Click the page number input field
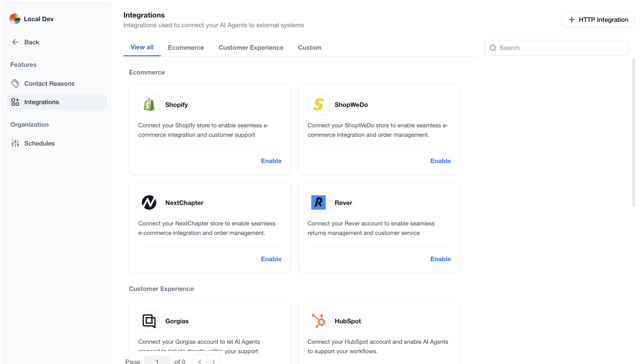Image resolution: width=641 pixels, height=364 pixels. [x=157, y=360]
